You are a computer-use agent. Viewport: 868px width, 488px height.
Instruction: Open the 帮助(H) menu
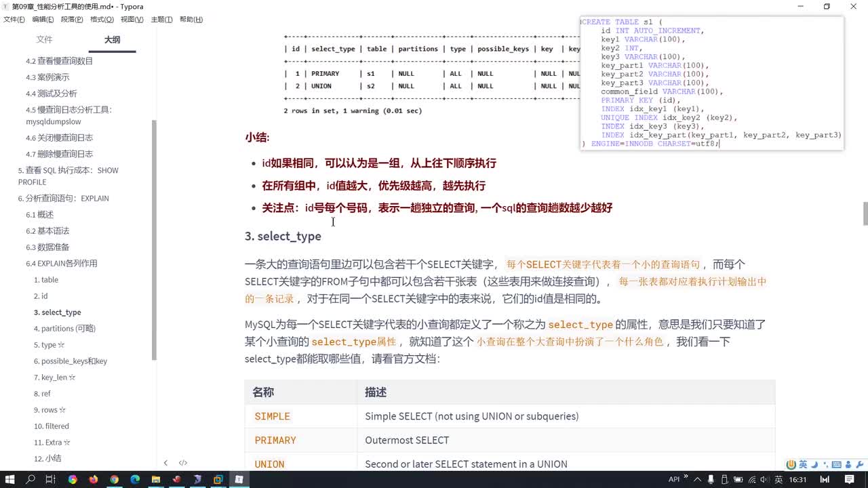(191, 20)
